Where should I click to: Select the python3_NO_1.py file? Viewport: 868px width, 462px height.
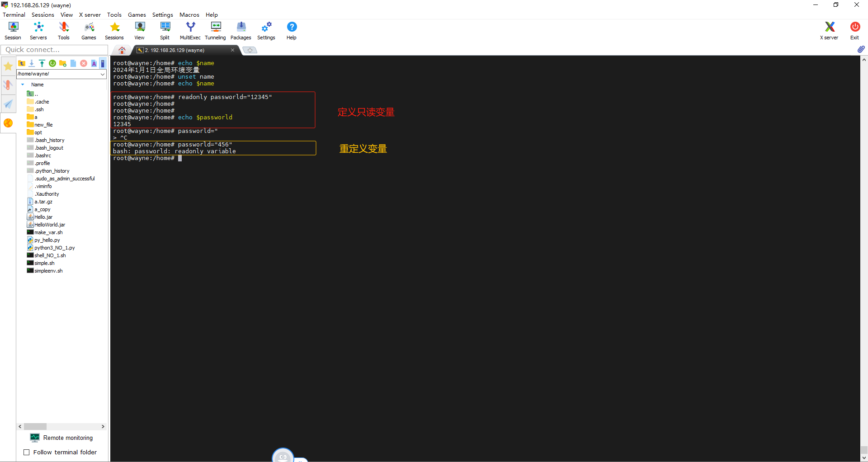(51, 248)
